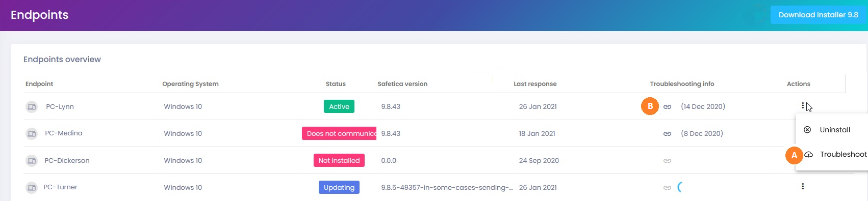868x201 pixels.
Task: Open the PC-Lynn actions three-dot menu
Action: tap(803, 106)
